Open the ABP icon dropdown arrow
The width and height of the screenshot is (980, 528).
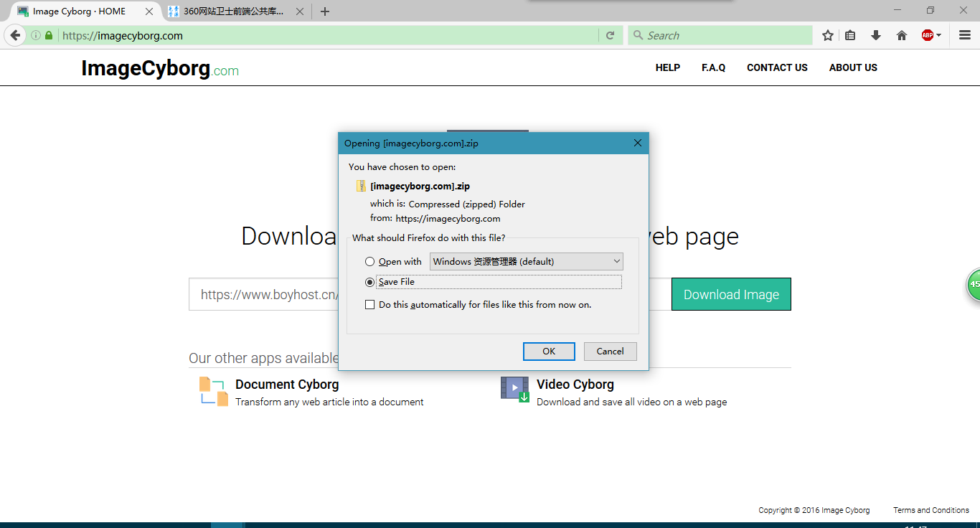pos(938,35)
